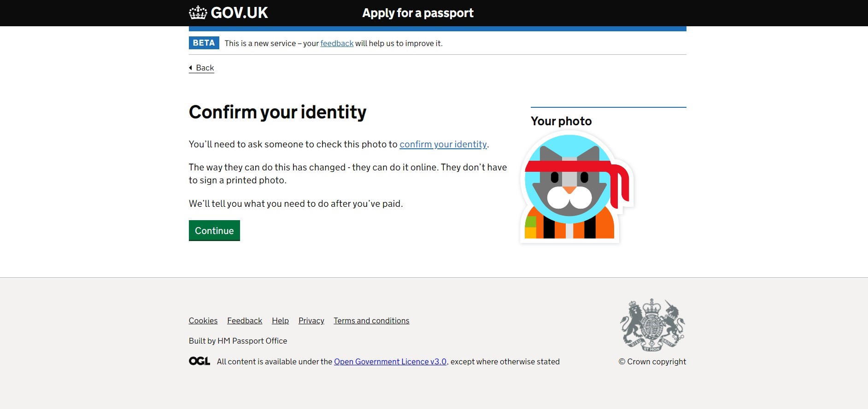The height and width of the screenshot is (409, 868).
Task: Click the GOV.UK crown logo icon
Action: point(198,13)
